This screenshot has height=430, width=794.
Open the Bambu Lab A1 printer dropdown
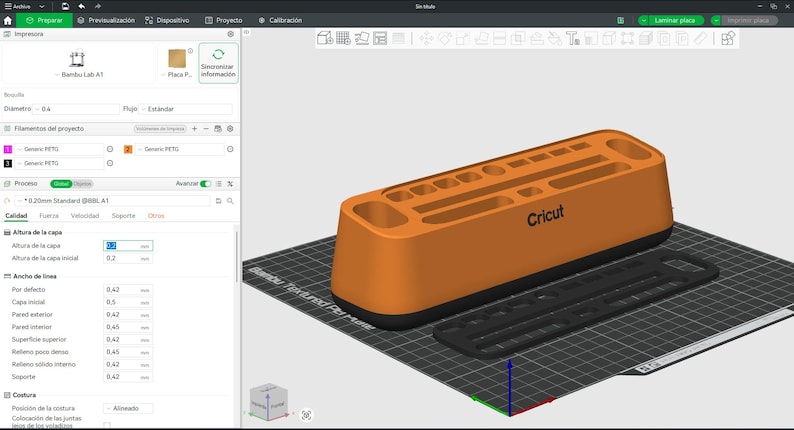(78, 74)
